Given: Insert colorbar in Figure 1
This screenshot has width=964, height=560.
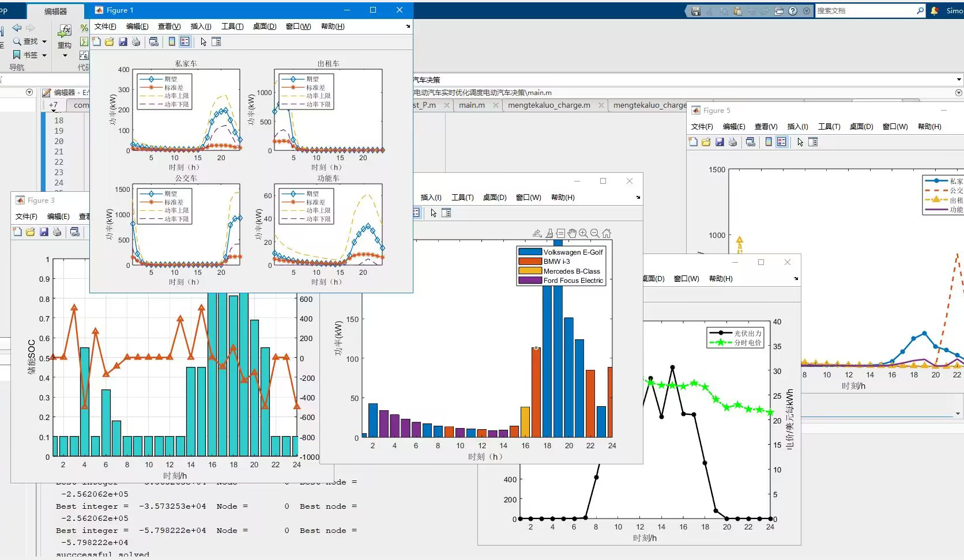Looking at the screenshot, I should 172,41.
